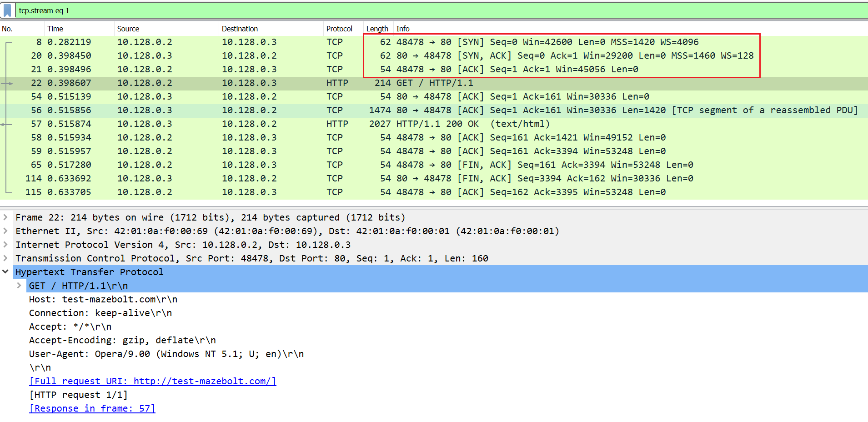Expand the Frame 22 details section
This screenshot has height=422, width=868.
point(5,217)
